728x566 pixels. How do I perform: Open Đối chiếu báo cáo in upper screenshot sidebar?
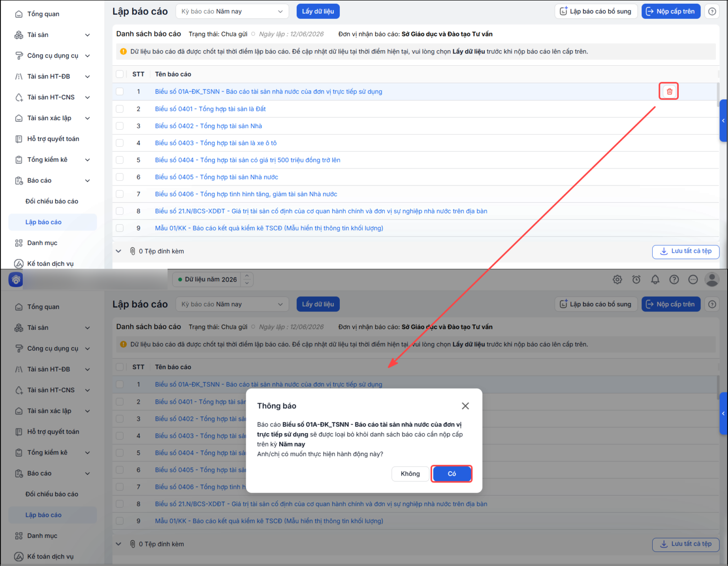tap(52, 202)
